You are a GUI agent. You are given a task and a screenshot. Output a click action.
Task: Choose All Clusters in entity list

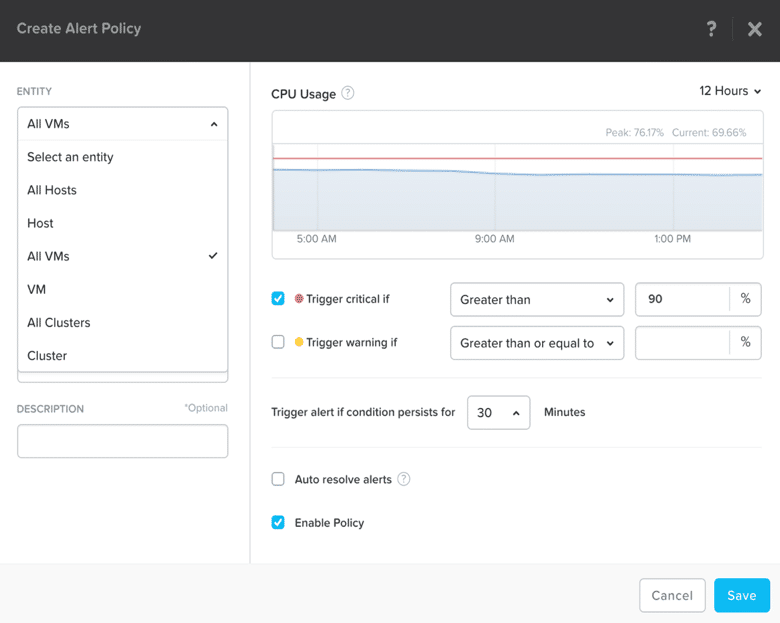click(59, 322)
